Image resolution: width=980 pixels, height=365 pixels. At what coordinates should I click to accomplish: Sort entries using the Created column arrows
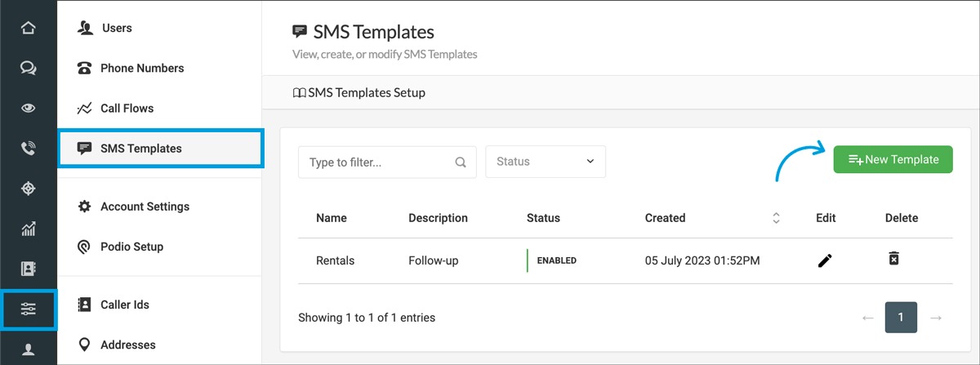[776, 218]
